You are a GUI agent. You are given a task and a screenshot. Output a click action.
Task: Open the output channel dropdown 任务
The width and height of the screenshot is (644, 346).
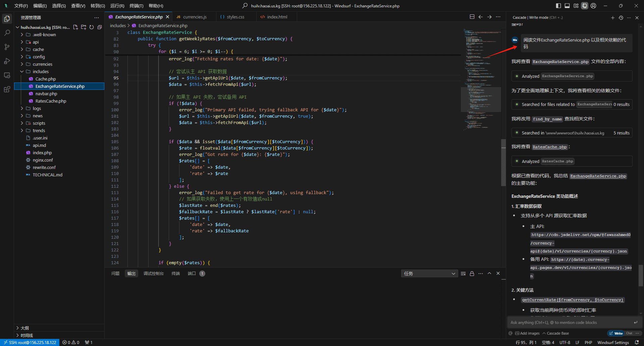point(429,274)
